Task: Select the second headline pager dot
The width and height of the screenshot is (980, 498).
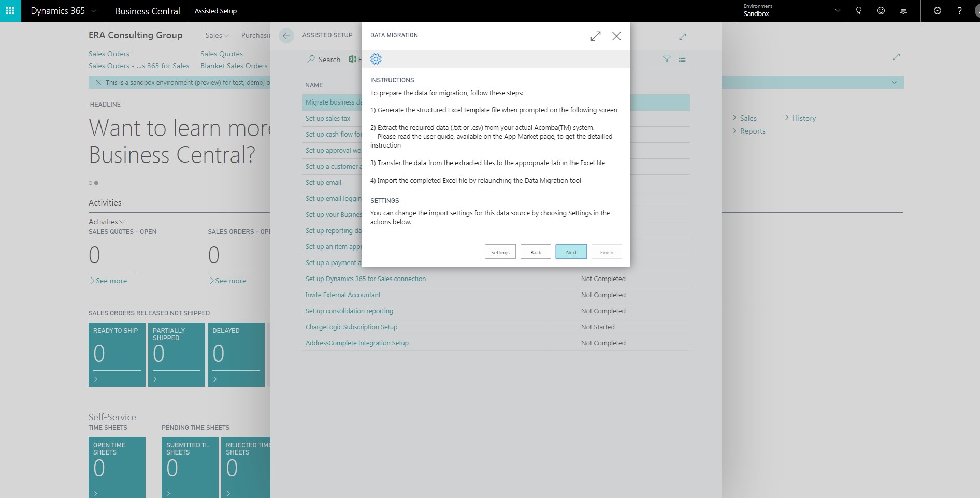Action: (x=96, y=183)
